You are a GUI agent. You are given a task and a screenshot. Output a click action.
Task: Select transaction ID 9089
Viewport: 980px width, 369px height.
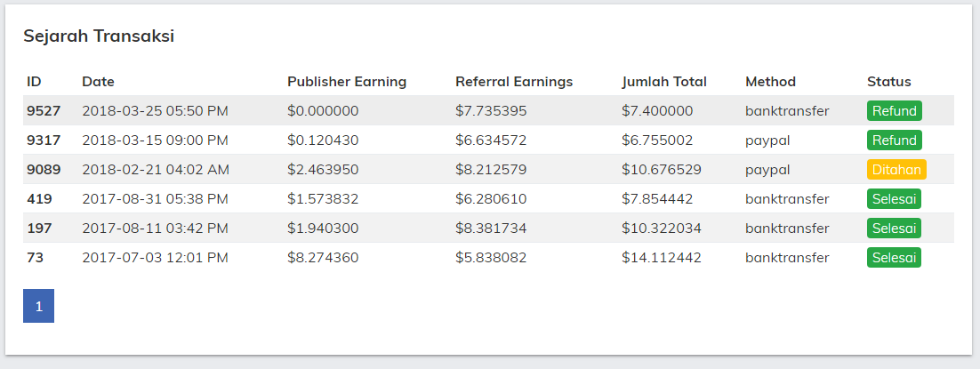coord(44,170)
